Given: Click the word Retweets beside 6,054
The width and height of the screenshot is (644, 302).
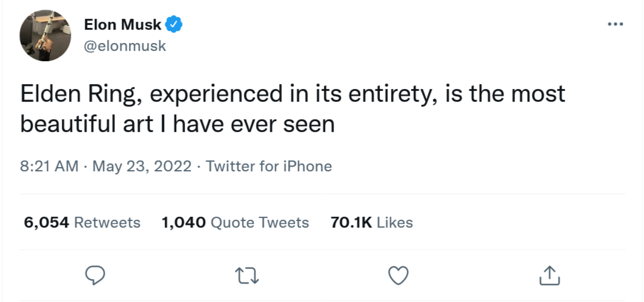Looking at the screenshot, I should point(107,222).
